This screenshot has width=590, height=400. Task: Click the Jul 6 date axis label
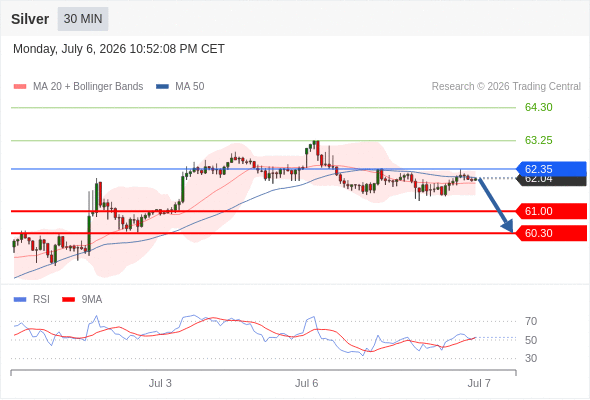(307, 383)
